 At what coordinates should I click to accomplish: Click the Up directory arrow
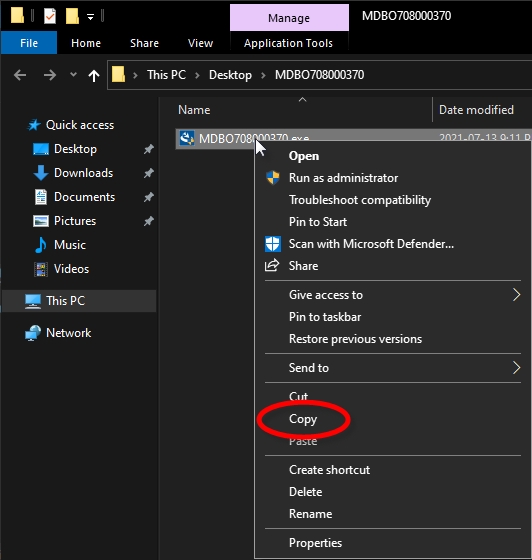(x=94, y=75)
